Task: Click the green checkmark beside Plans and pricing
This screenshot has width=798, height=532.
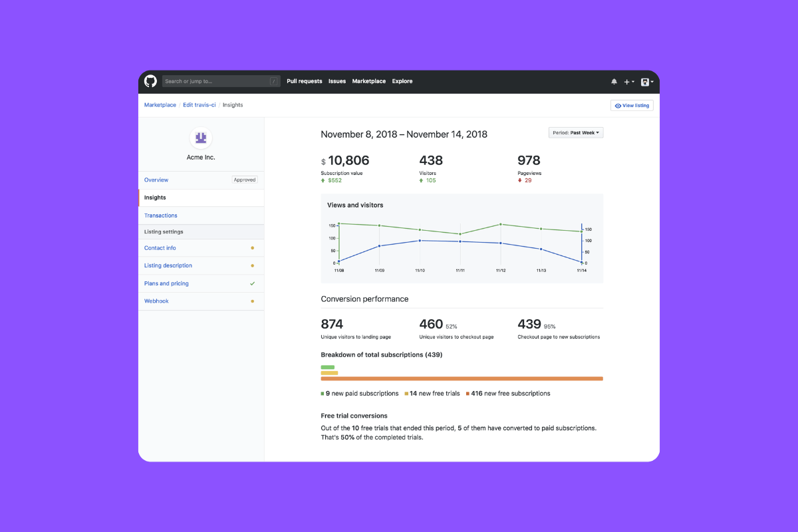Action: tap(253, 283)
